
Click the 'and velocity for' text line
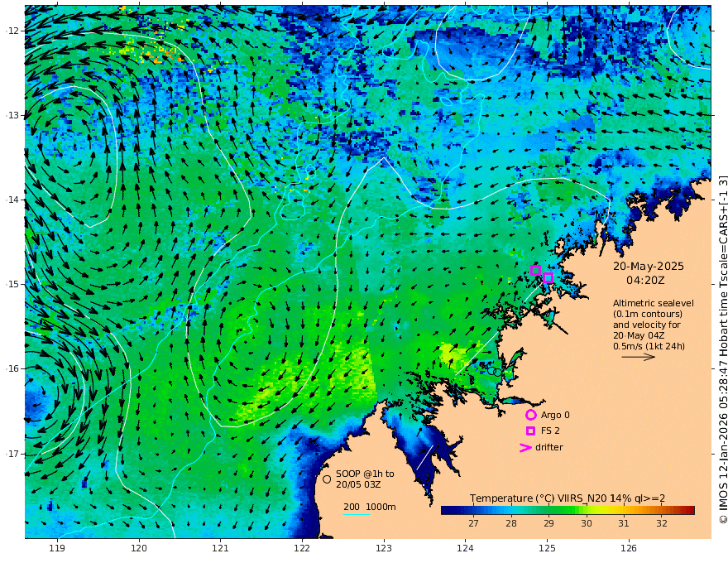[x=646, y=325]
